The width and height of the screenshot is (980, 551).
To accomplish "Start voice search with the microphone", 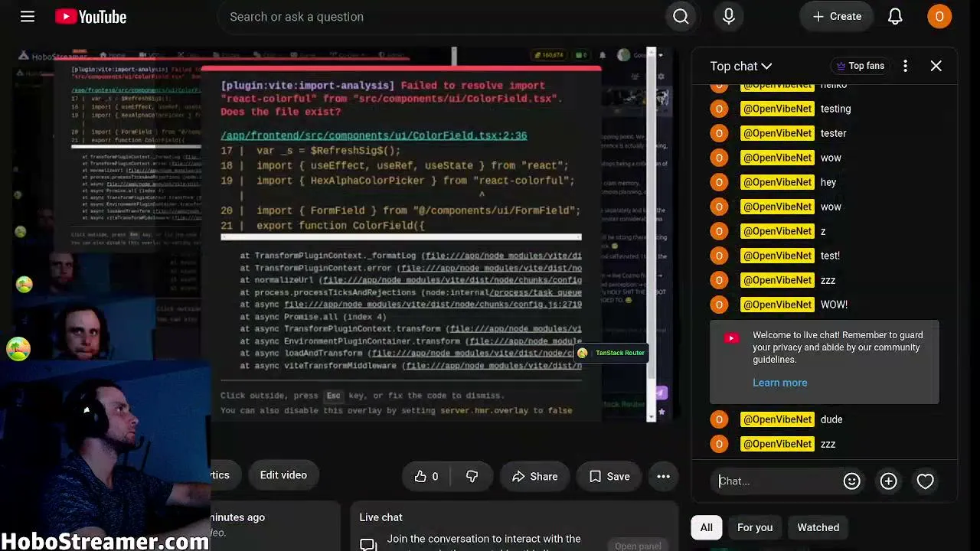I will tap(729, 16).
